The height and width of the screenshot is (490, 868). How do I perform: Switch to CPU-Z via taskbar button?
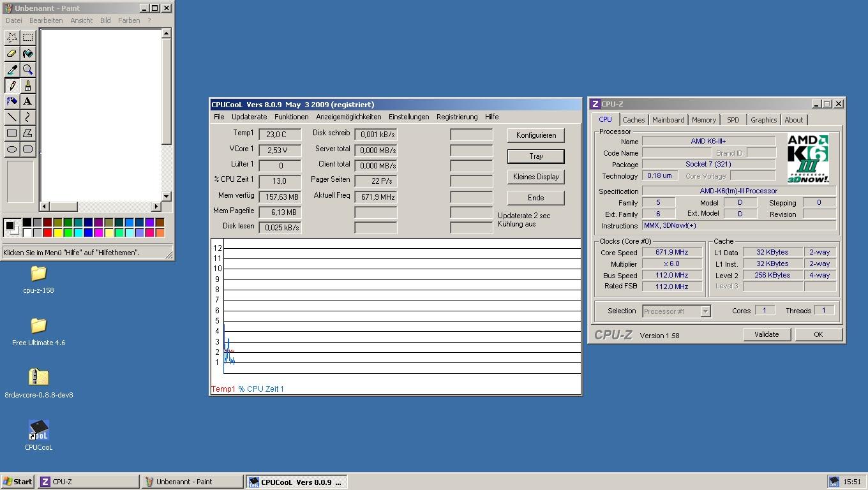[x=88, y=482]
